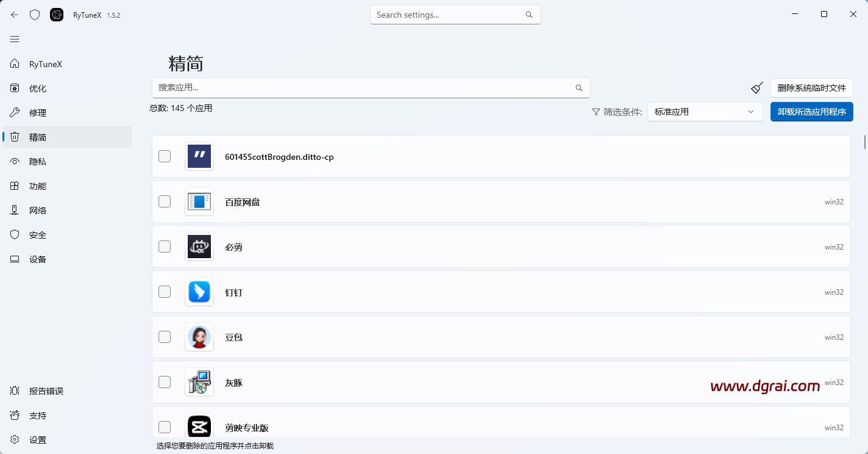Click the shield icon in the title bar
The height and width of the screenshot is (454, 868).
point(35,14)
